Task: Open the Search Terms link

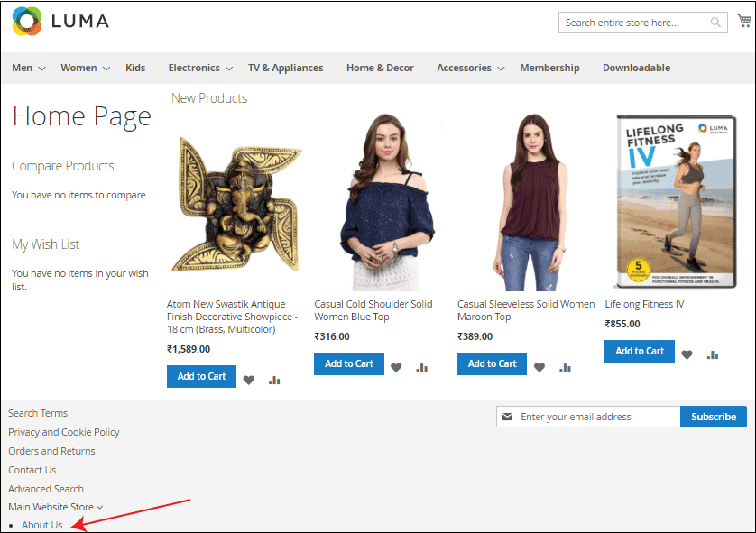Action: pyautogui.click(x=38, y=413)
